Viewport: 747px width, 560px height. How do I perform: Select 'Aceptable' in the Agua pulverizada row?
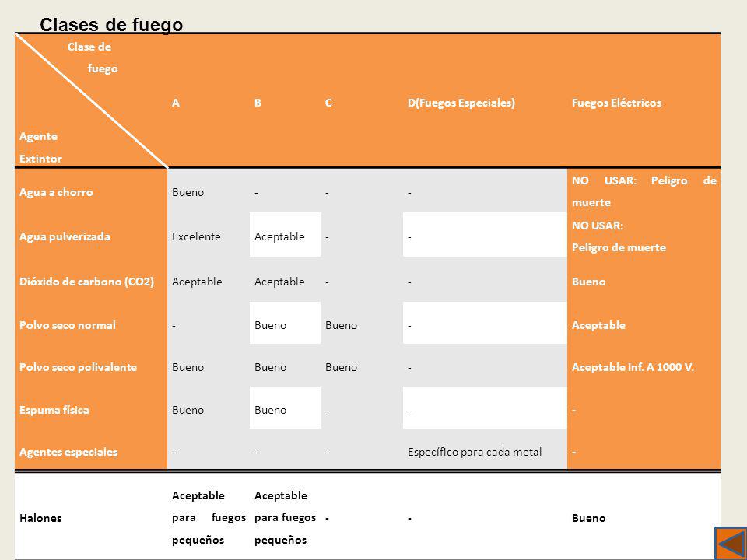pyautogui.click(x=279, y=236)
